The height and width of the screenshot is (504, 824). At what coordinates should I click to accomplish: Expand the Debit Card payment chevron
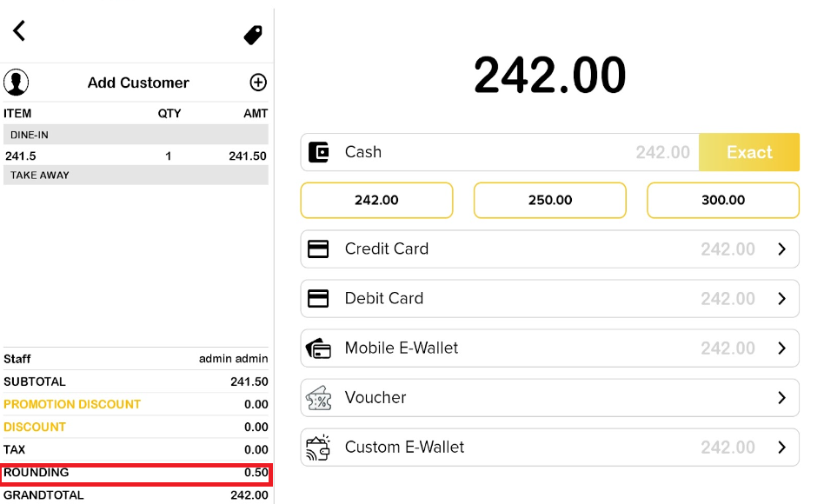click(x=781, y=299)
